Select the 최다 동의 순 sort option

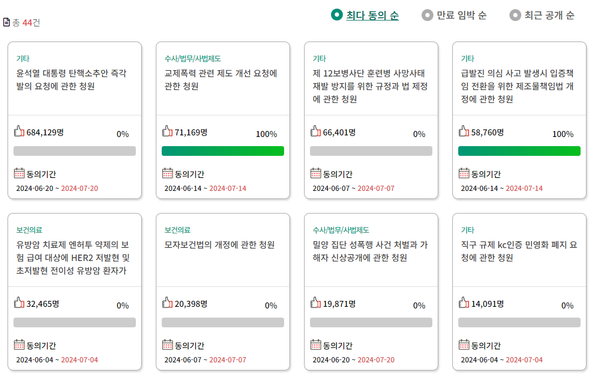365,15
